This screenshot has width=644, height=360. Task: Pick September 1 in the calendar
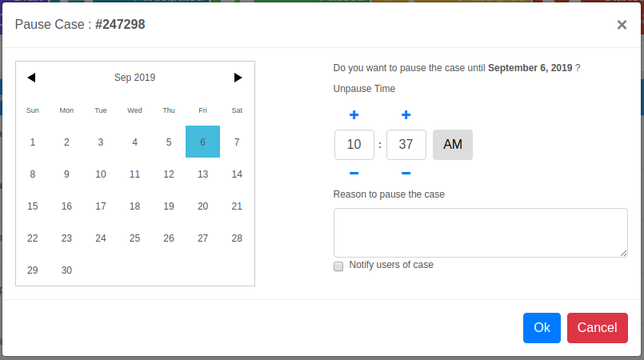click(x=33, y=142)
